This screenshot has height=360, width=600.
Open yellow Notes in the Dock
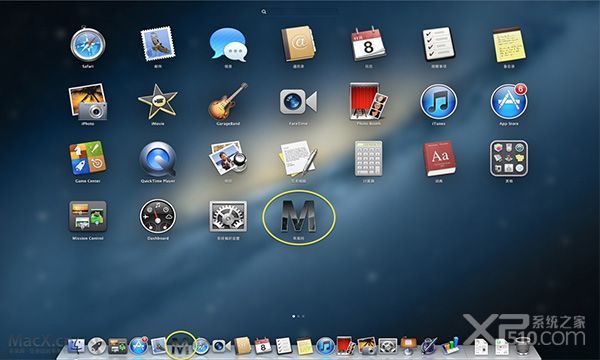click(305, 346)
